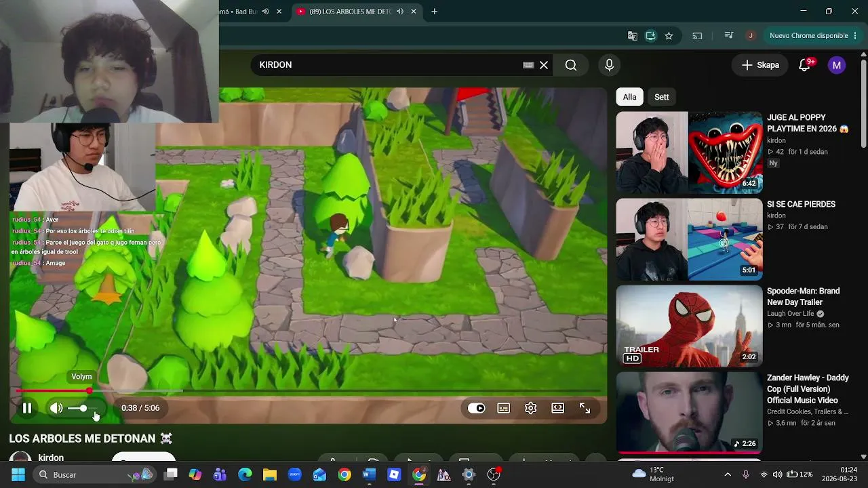Screen dimensions: 868x488
Task: Open Zoom from the taskbar
Action: point(294,474)
